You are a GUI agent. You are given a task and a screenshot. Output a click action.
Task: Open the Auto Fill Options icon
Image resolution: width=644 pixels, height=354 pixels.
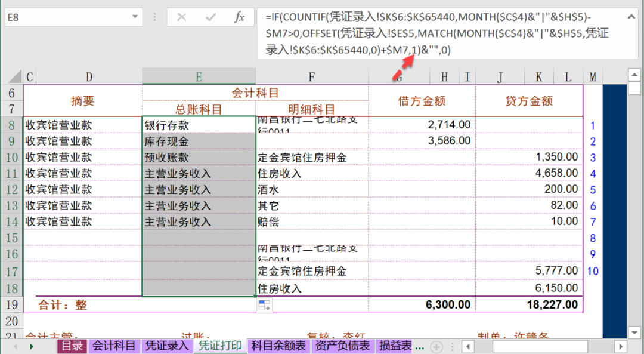tap(265, 306)
